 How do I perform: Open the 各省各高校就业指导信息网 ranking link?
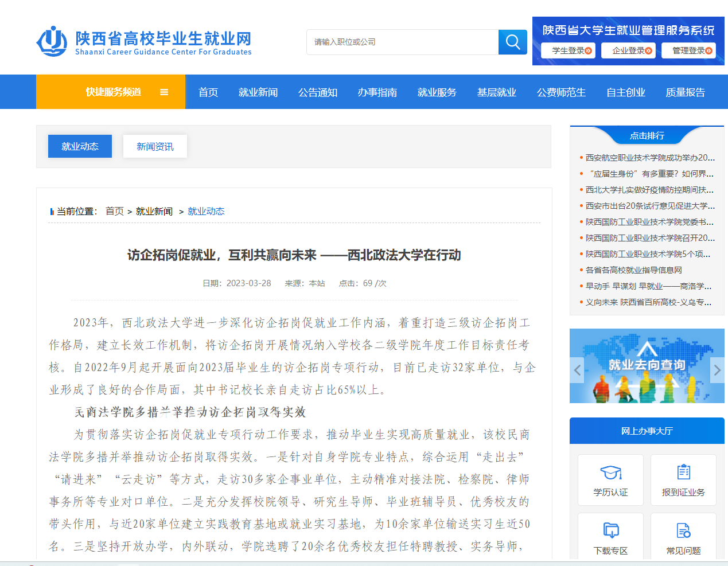pos(633,270)
